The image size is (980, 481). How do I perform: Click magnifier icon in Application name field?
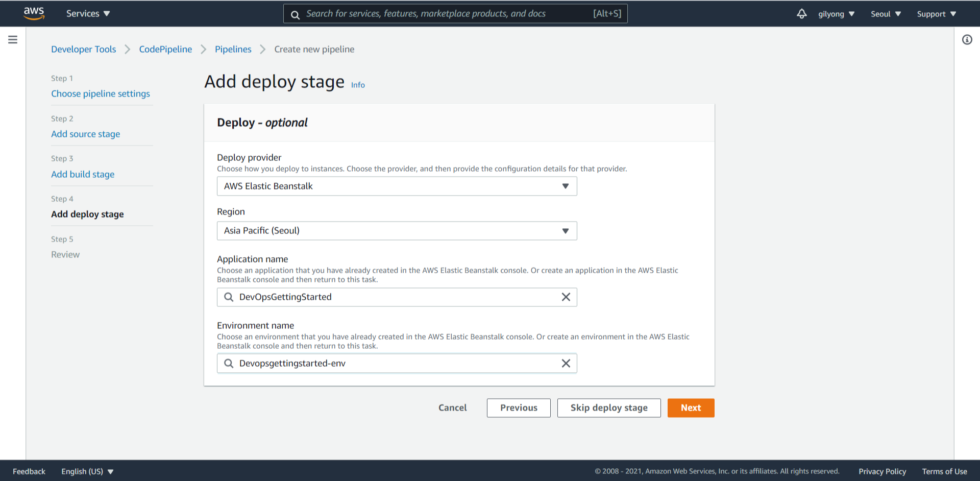click(x=229, y=297)
